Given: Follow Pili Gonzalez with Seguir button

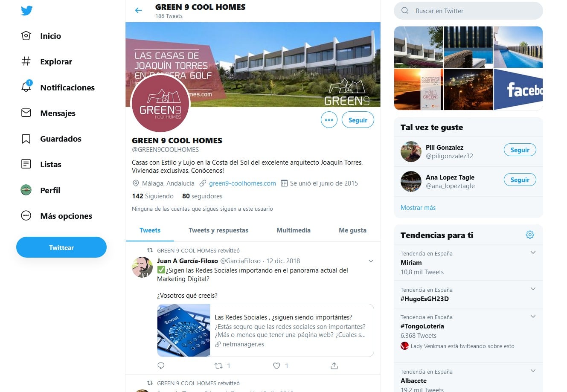Looking at the screenshot, I should [x=520, y=150].
